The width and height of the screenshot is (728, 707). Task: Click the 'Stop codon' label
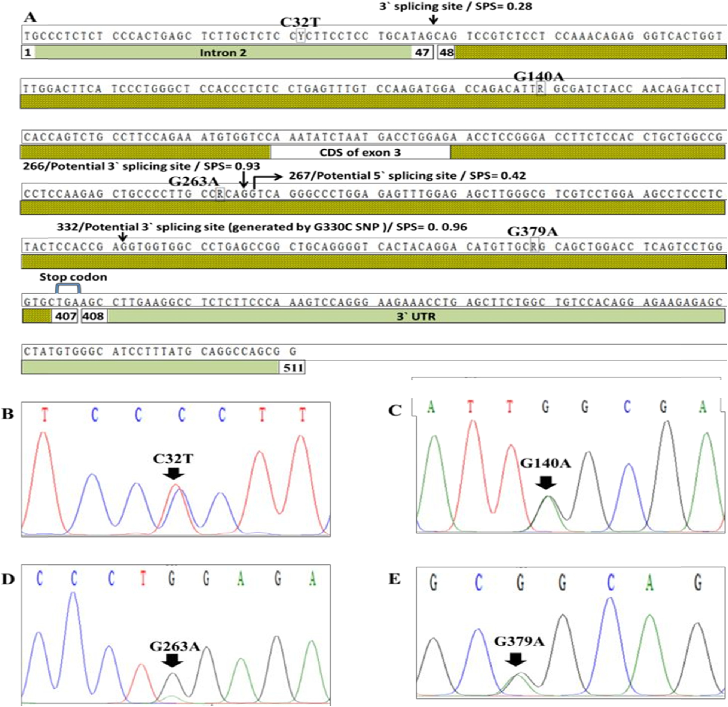[73, 277]
